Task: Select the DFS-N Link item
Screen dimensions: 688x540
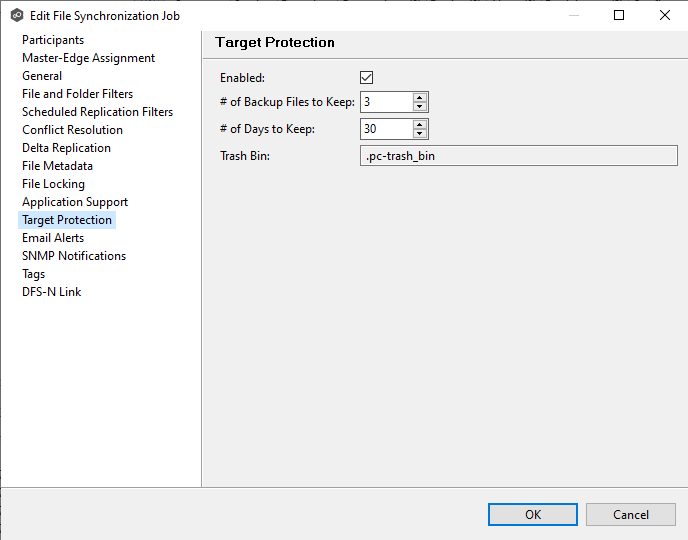Action: point(51,292)
